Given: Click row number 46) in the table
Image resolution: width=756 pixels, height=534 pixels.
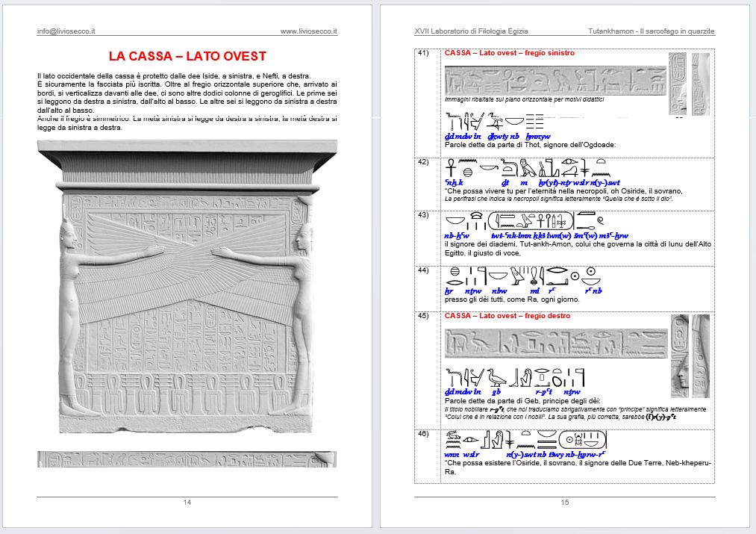Looking at the screenshot, I should click(x=423, y=435).
